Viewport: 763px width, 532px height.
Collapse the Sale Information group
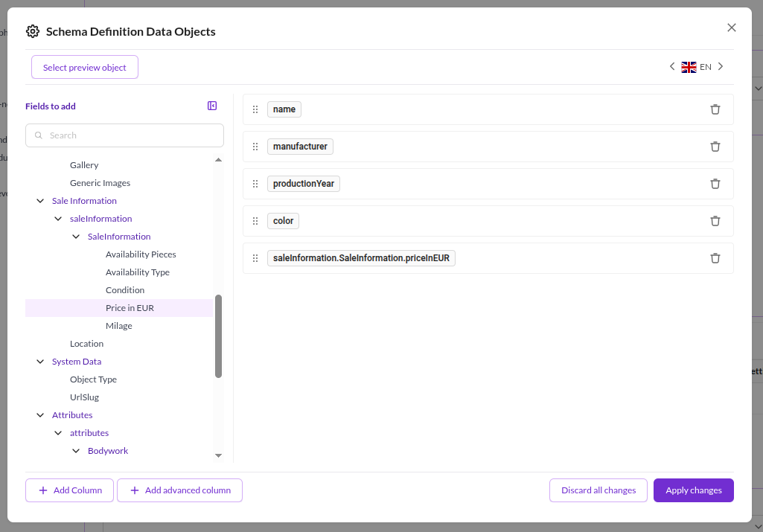[x=40, y=201]
